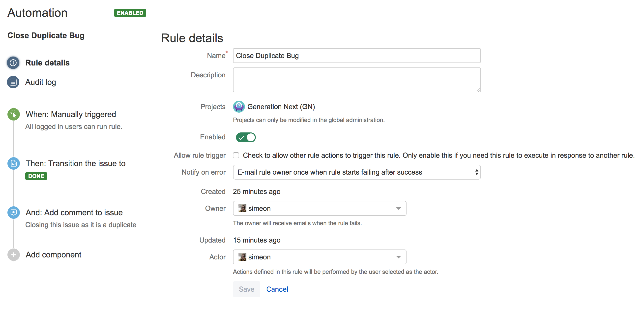Click the simeon avatar in the Owner field
The image size is (644, 311).
coord(242,208)
